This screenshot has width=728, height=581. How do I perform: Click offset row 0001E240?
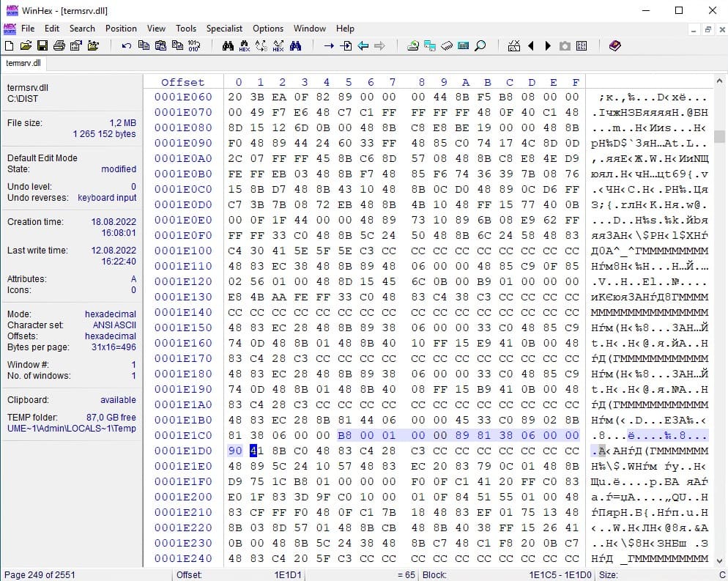tap(183, 558)
